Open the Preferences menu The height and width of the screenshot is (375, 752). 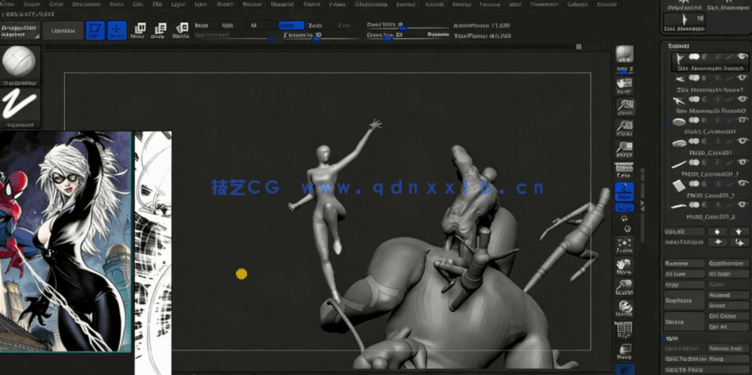coord(372,4)
